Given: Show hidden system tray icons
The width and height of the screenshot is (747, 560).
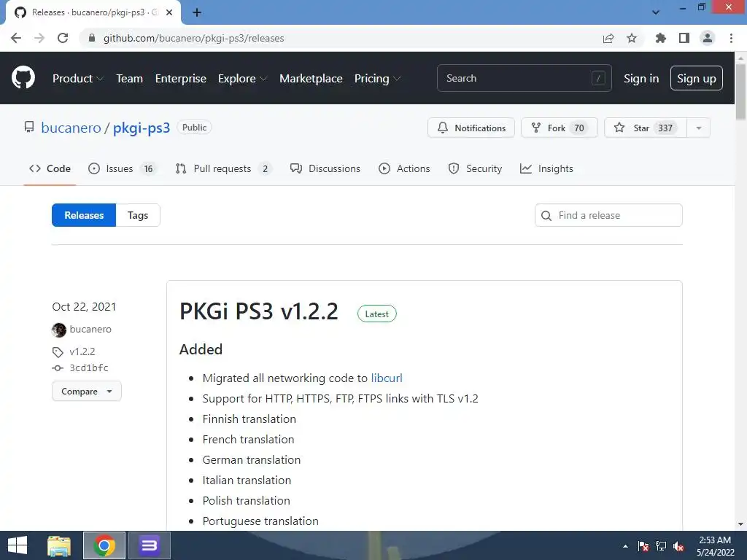Looking at the screenshot, I should [x=625, y=546].
